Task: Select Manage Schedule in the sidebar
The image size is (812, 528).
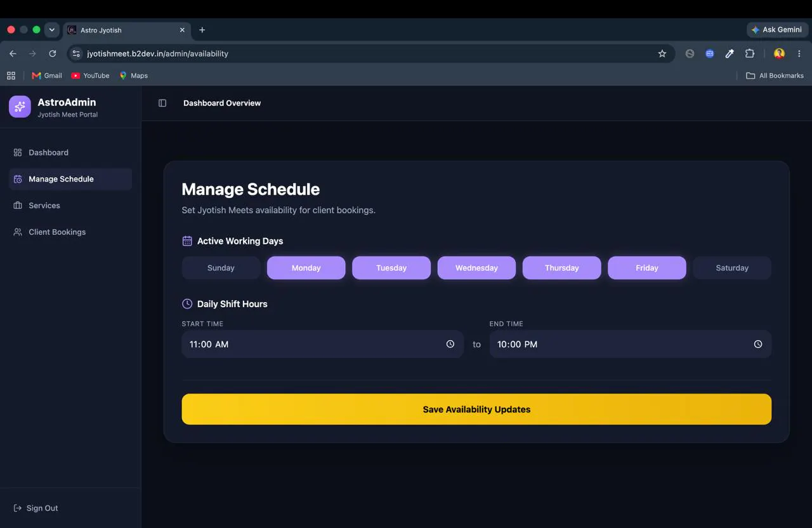Action: [x=70, y=179]
